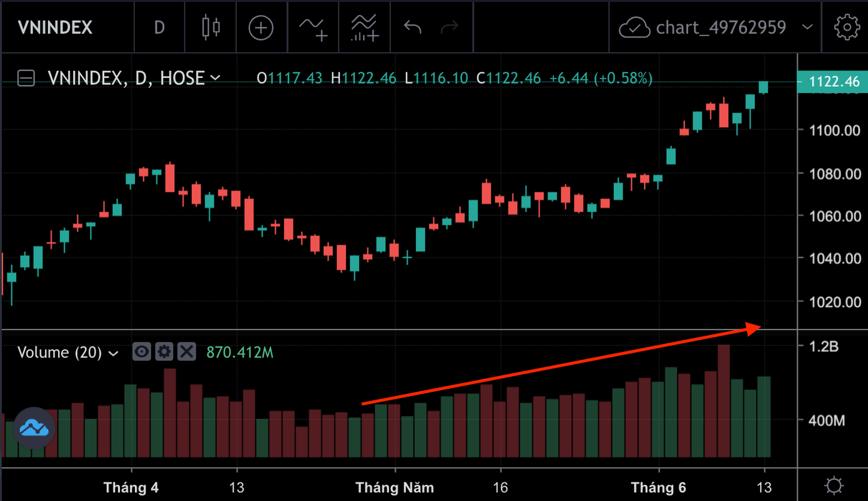Click the 1122.46 current price label
Image resolution: width=868 pixels, height=501 pixels.
pyautogui.click(x=834, y=82)
